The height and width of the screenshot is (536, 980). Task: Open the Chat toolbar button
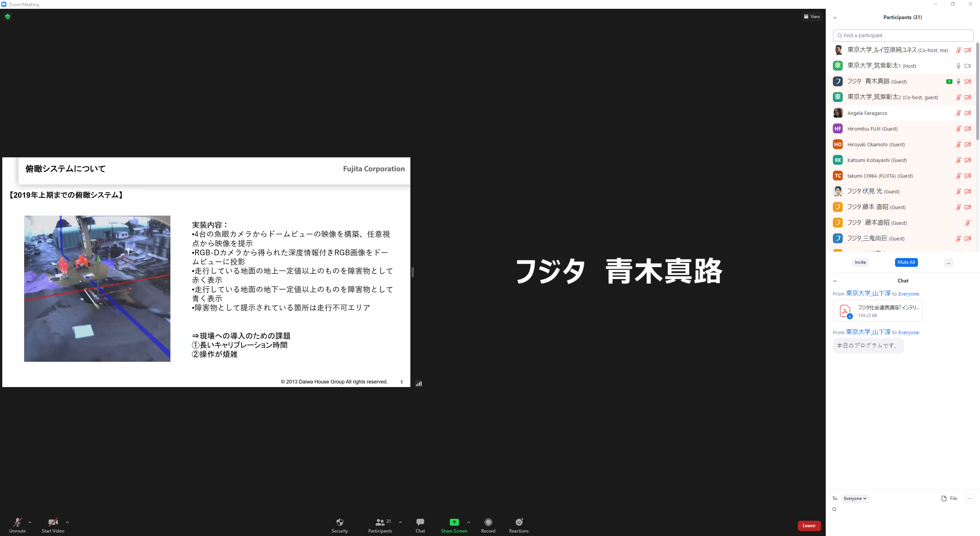pyautogui.click(x=420, y=525)
